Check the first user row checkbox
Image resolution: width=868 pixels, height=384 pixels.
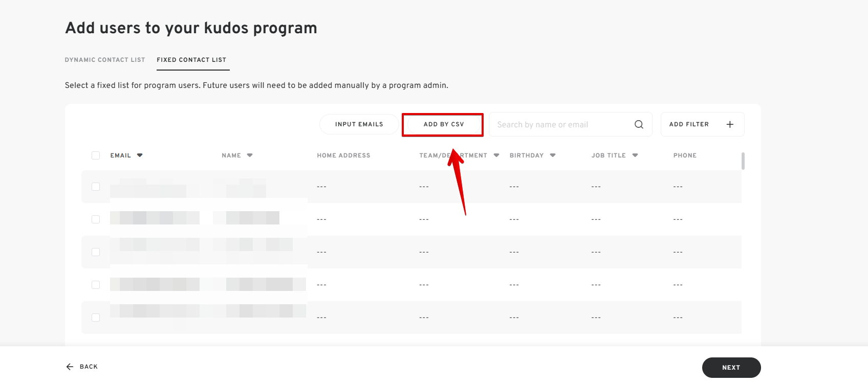tap(96, 187)
